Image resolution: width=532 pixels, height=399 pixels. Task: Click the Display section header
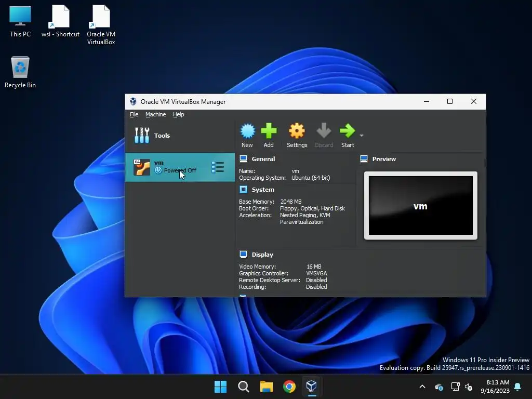262,255
